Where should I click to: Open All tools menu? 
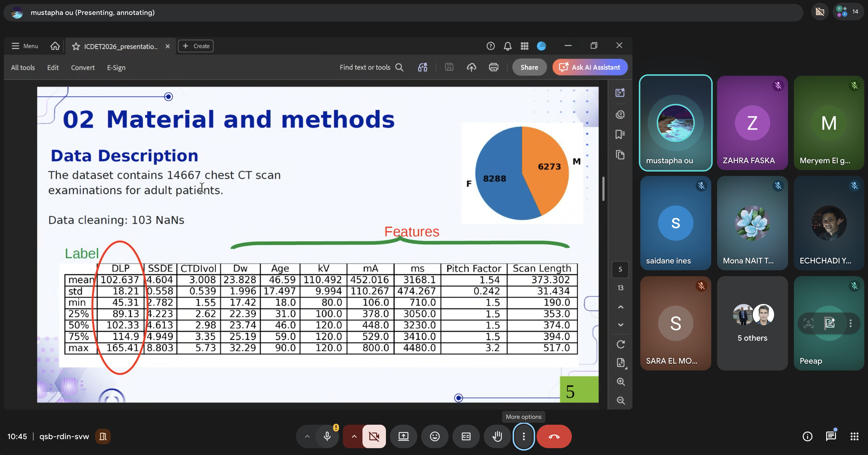(23, 68)
